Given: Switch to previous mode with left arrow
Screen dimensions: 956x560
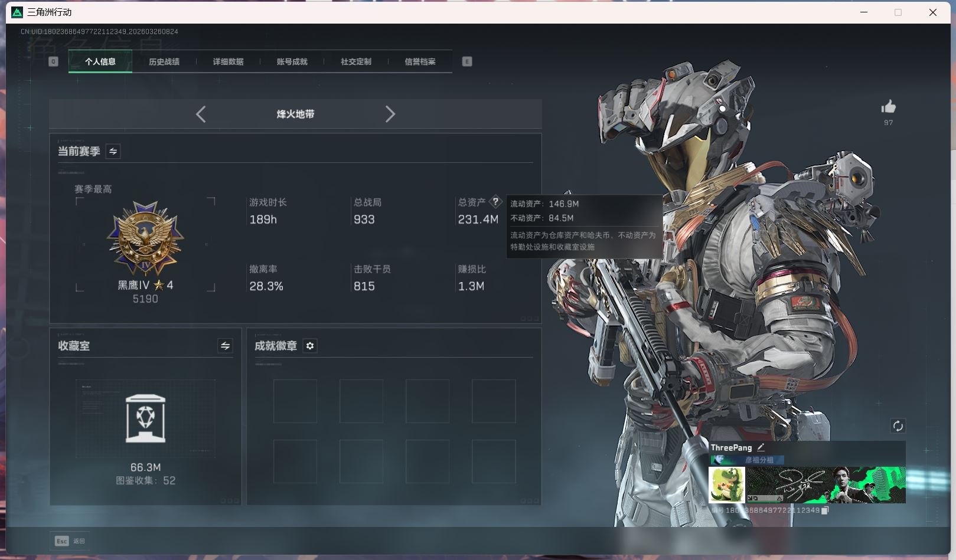Looking at the screenshot, I should (x=201, y=114).
